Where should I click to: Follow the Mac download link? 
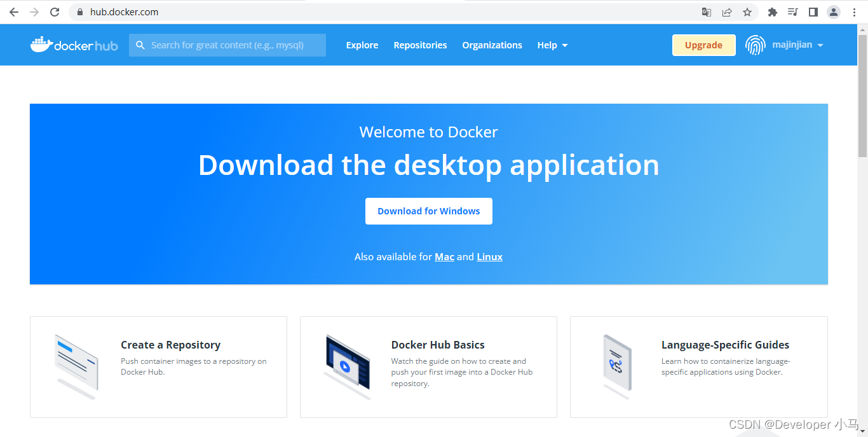coord(444,257)
